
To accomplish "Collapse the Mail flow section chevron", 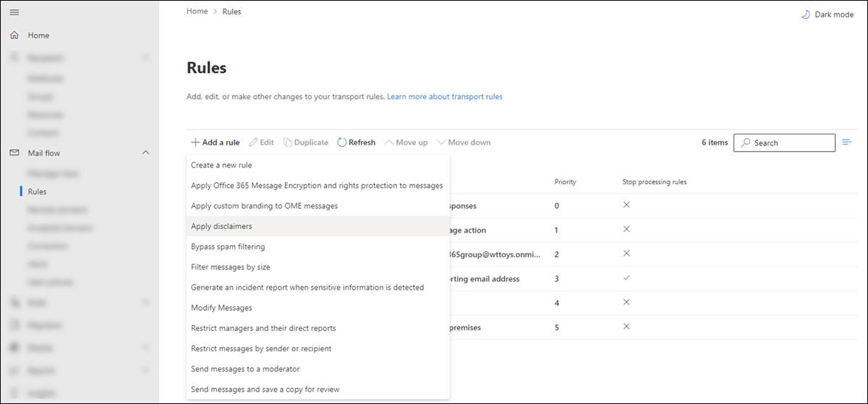I will pyautogui.click(x=145, y=153).
